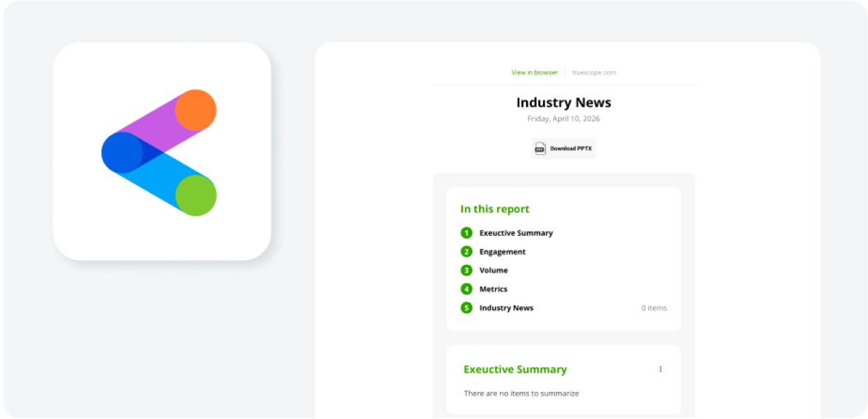The image size is (868, 419).
Task: Click 'There are no items to summarize' text
Action: [521, 393]
